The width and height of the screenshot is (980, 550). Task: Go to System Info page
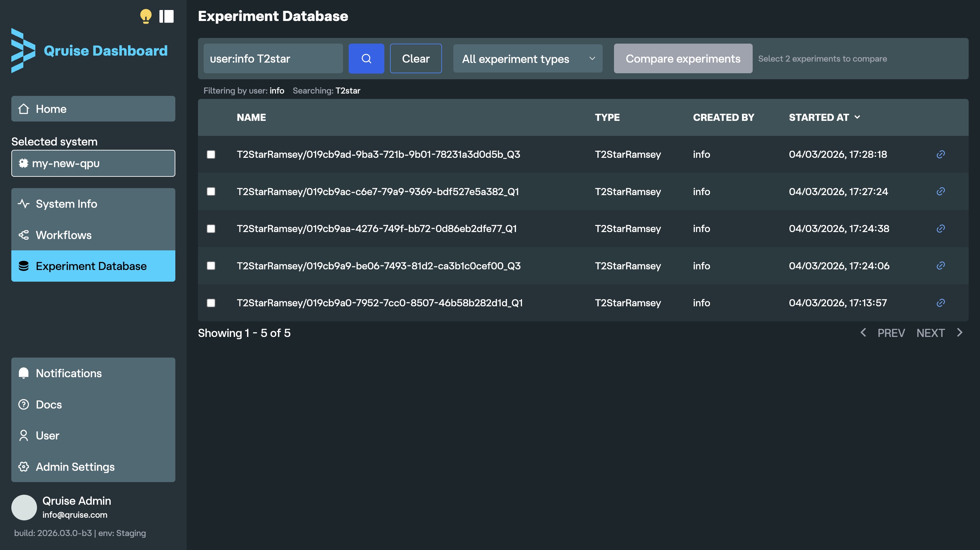point(66,204)
